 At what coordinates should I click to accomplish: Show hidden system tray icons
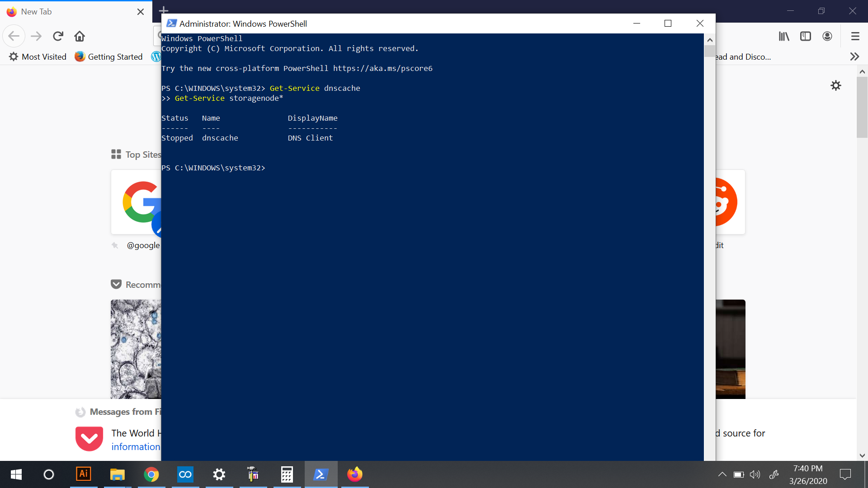722,474
